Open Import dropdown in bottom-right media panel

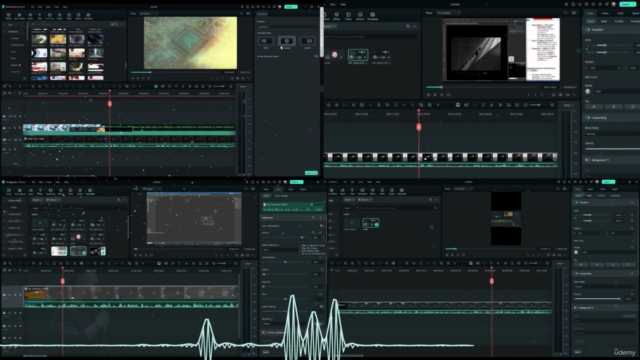pos(348,200)
